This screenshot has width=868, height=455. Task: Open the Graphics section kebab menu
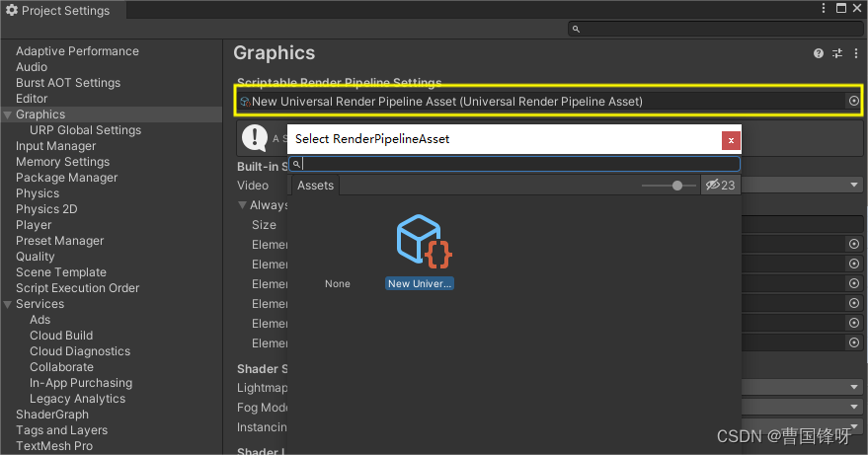pyautogui.click(x=856, y=53)
